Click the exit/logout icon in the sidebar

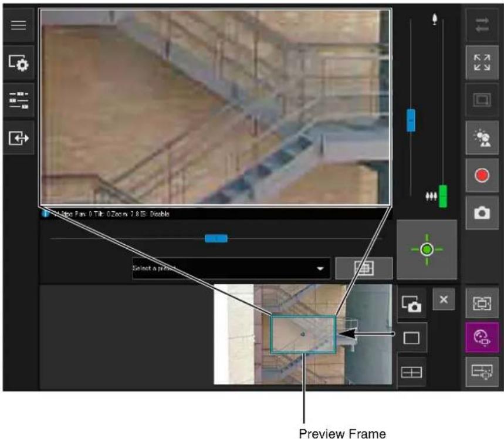(x=18, y=138)
